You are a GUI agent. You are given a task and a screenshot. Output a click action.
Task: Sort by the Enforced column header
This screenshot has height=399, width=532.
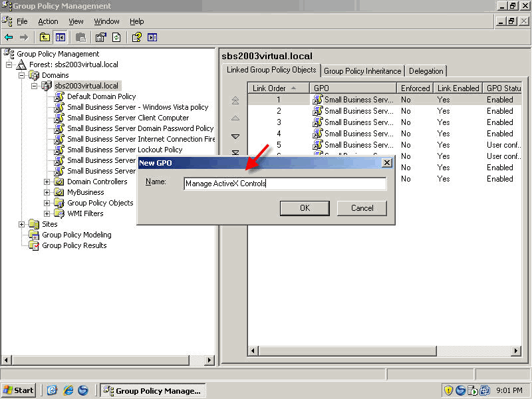[415, 88]
